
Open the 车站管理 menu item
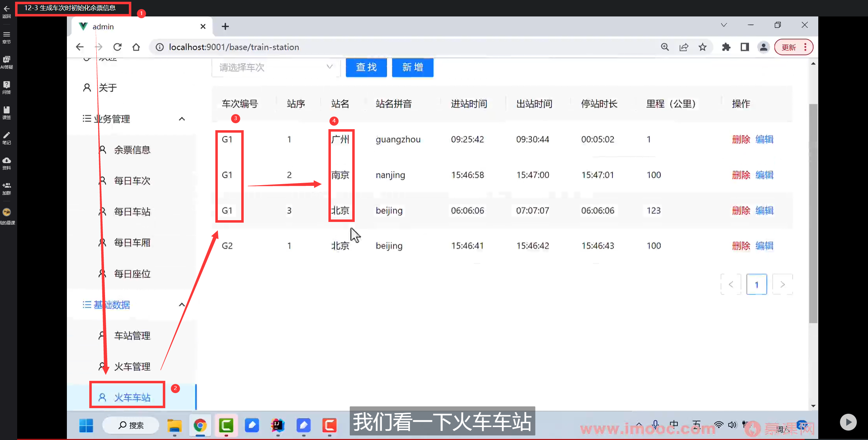(132, 336)
